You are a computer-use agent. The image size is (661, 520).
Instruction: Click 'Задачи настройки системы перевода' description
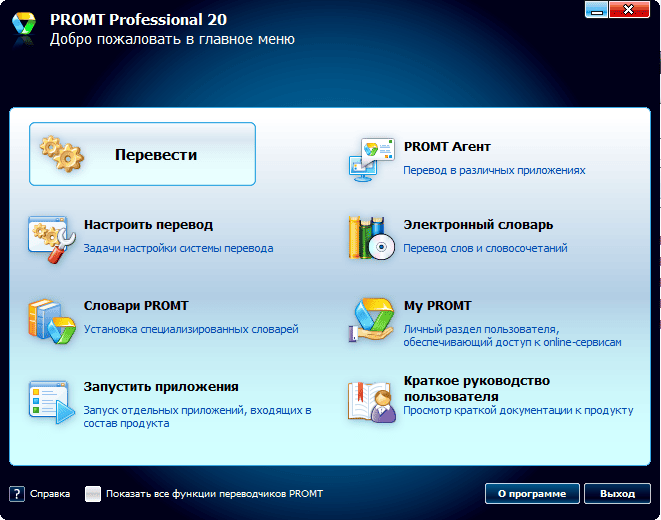click(178, 248)
